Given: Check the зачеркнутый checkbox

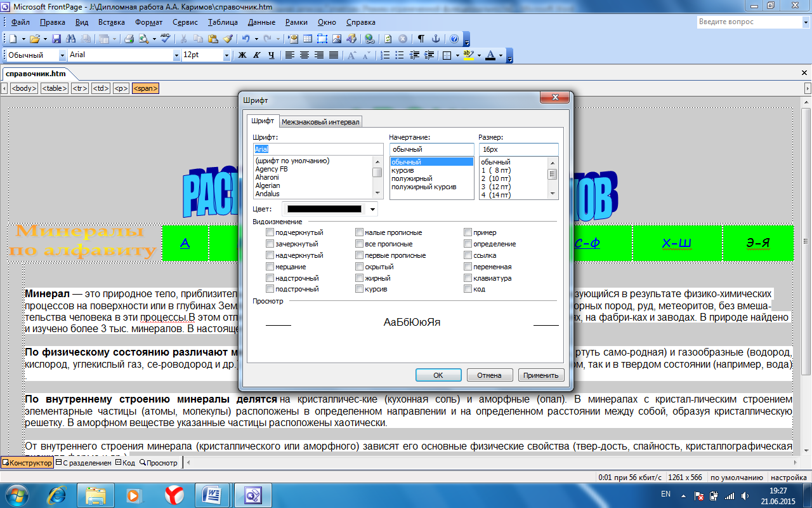Looking at the screenshot, I should 270,244.
